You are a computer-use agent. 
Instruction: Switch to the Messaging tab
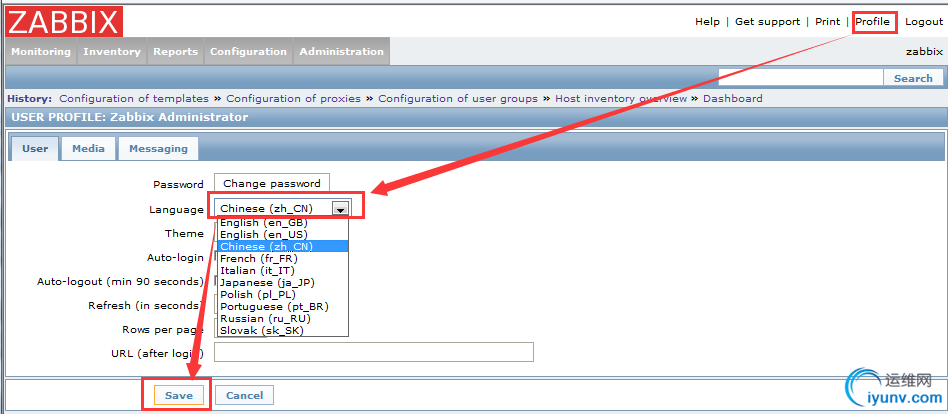(x=158, y=149)
